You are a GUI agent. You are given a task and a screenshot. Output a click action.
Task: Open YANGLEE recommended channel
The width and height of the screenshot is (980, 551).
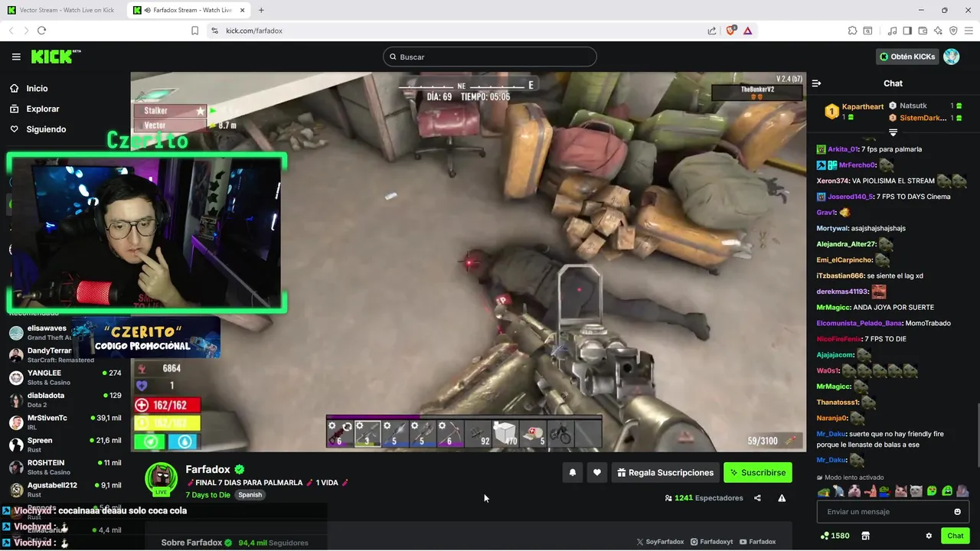65,377
